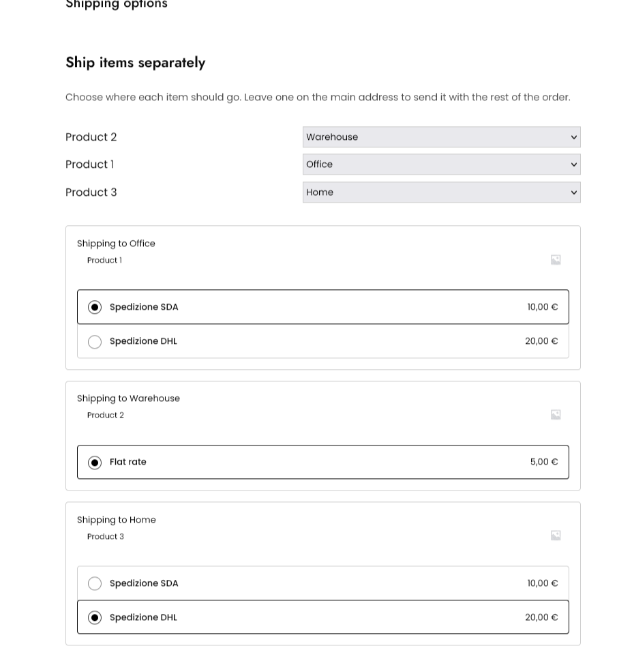
Task: Click the 10,00 € price in Home box
Action: click(543, 583)
